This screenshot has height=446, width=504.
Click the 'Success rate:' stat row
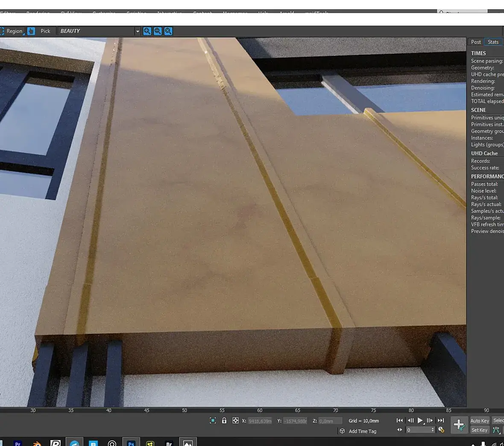point(486,168)
